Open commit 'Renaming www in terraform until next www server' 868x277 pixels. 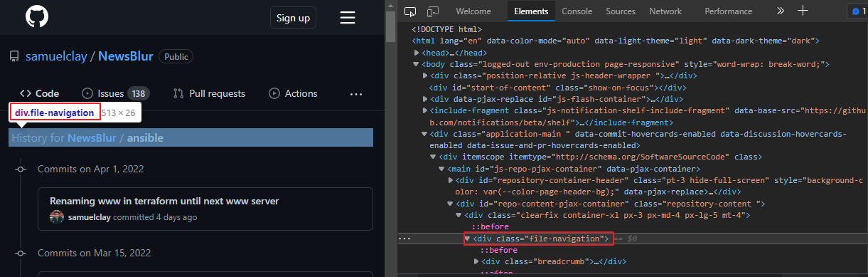click(164, 201)
